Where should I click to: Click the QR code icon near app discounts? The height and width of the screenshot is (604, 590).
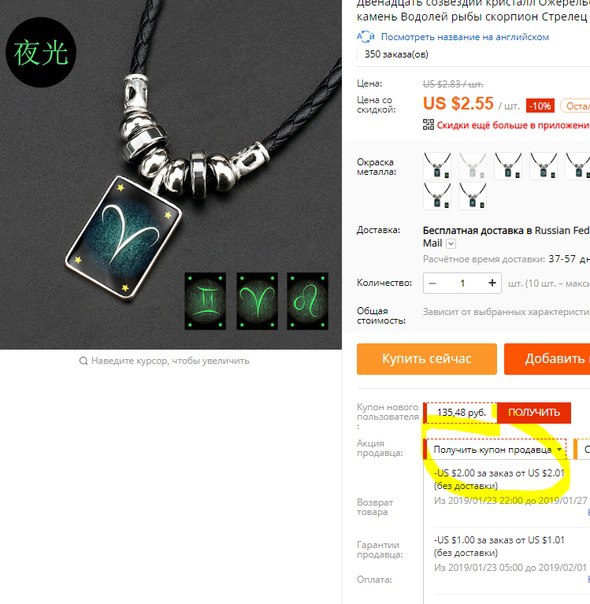click(x=428, y=125)
